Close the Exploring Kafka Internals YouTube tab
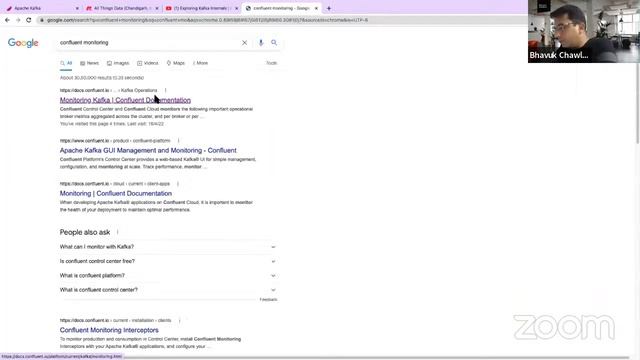The image size is (640, 360). click(x=236, y=8)
